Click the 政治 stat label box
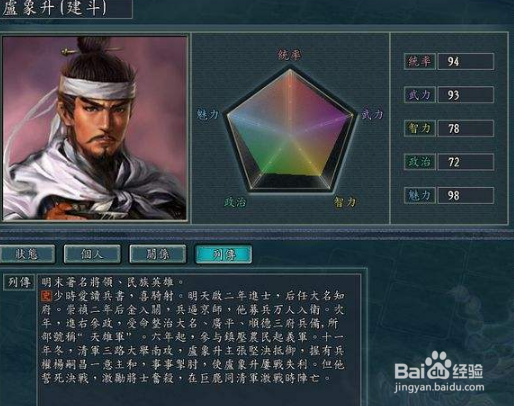 point(420,162)
